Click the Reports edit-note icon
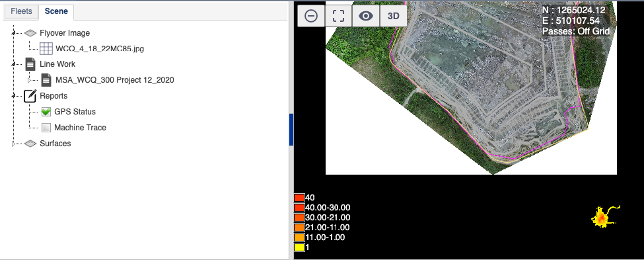 (x=30, y=95)
